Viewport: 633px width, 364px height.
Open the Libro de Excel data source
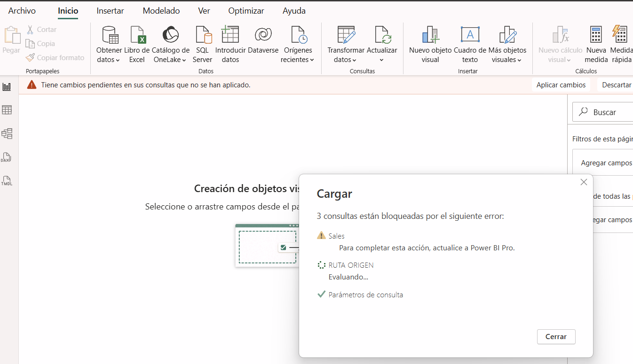(137, 45)
